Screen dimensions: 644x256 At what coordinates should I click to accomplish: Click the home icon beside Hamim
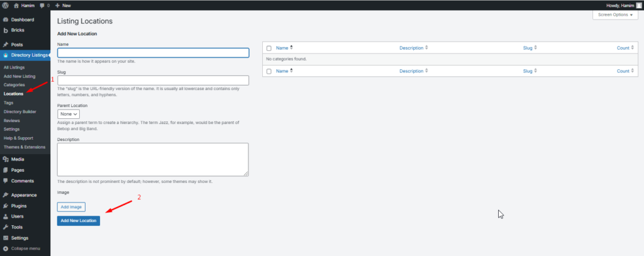16,5
